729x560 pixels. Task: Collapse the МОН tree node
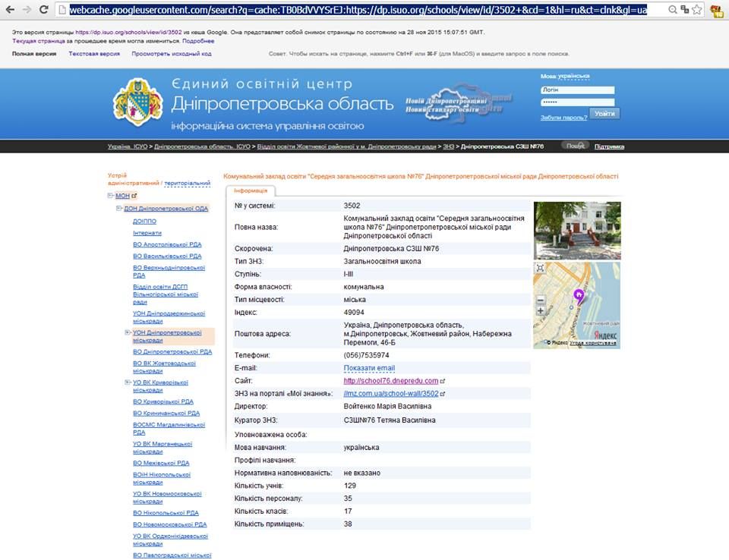[x=111, y=196]
